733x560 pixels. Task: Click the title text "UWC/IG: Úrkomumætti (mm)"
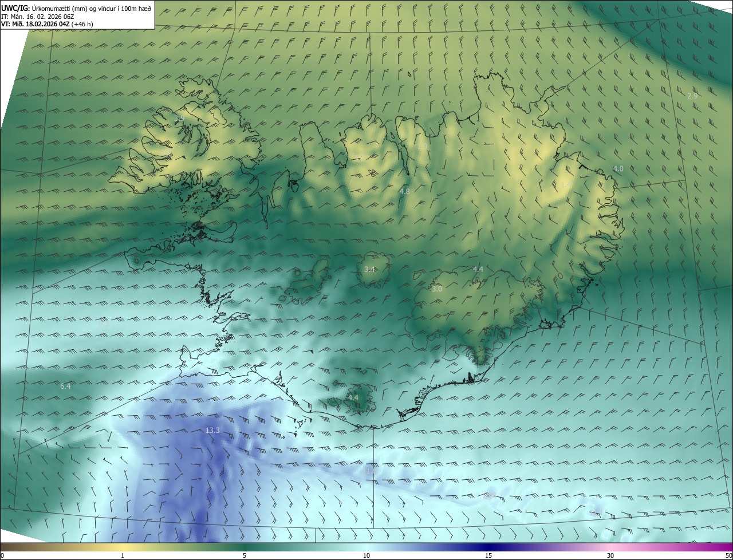click(x=44, y=8)
